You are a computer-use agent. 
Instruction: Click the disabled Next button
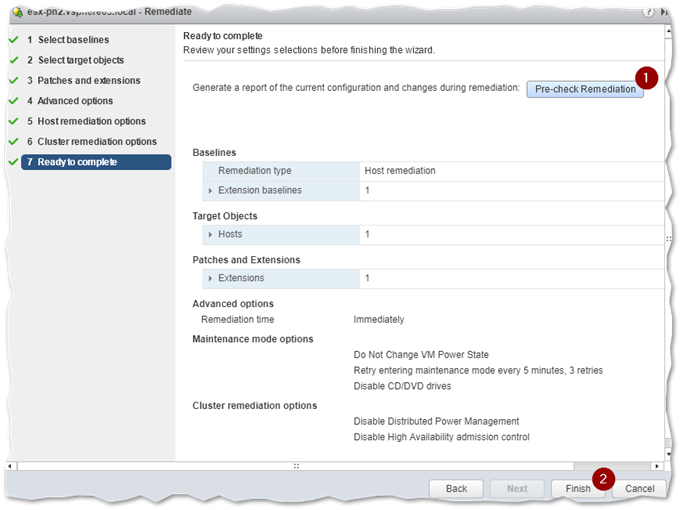pyautogui.click(x=517, y=488)
